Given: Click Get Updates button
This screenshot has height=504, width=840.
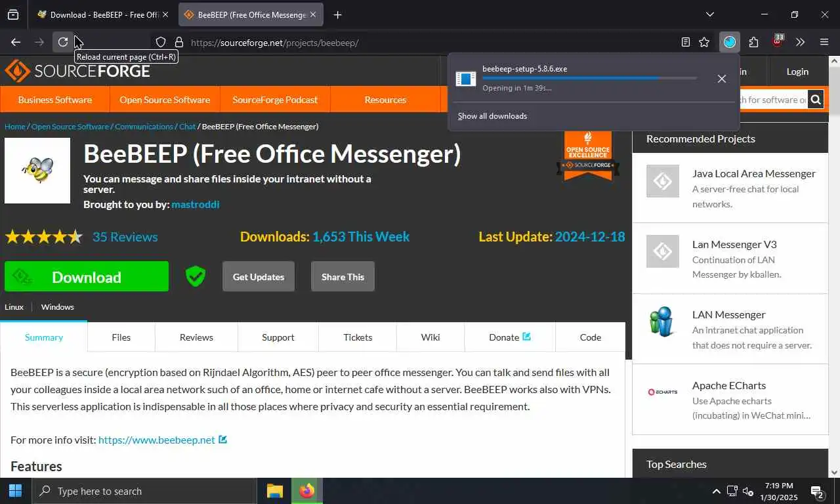Looking at the screenshot, I should [x=259, y=276].
